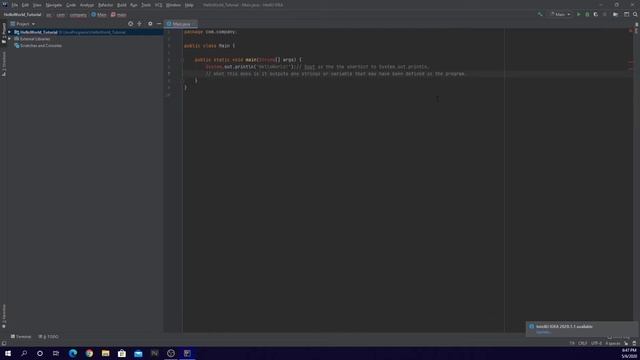Open the Favorites side tab
640x360 pixels.
[x=4, y=316]
